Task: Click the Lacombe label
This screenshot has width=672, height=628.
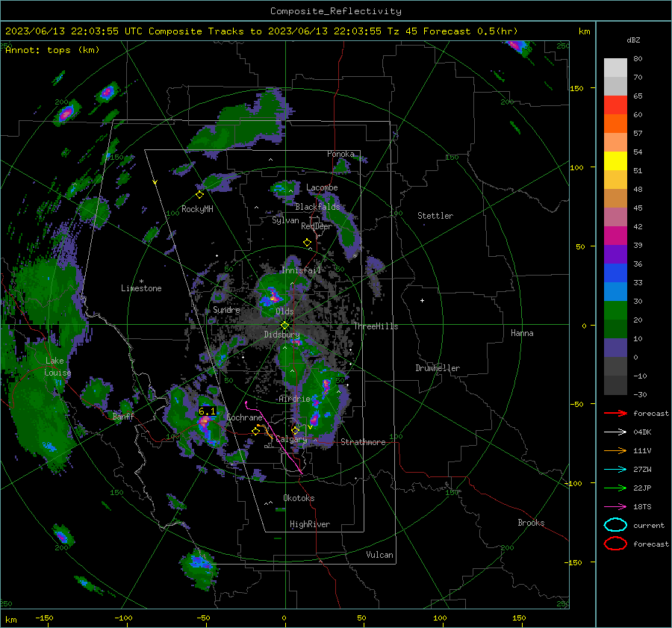Action: (322, 187)
